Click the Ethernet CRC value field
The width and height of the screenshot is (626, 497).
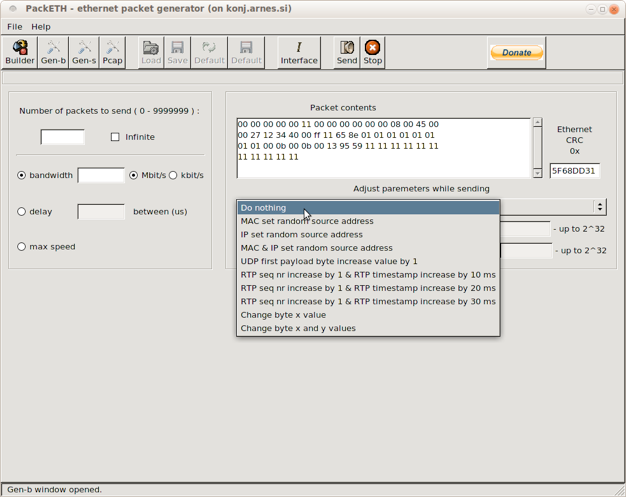click(574, 171)
